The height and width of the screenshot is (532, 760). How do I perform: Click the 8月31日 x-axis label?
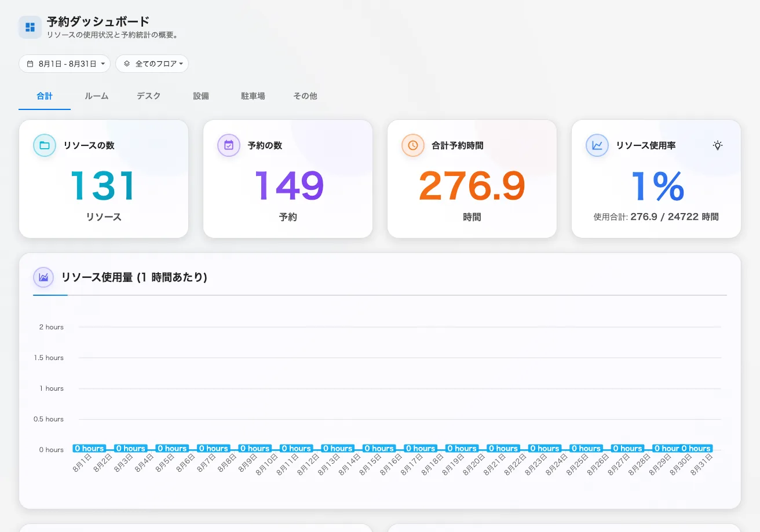701,464
